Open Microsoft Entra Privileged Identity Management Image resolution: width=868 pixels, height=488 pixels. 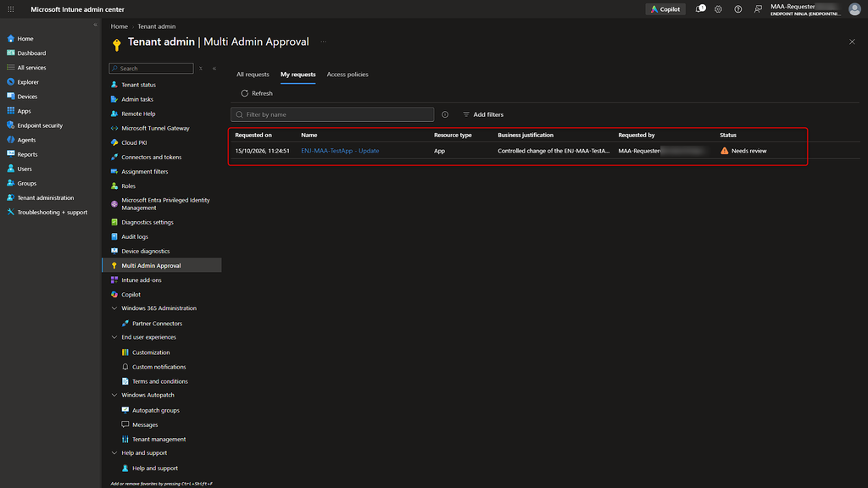pos(165,203)
